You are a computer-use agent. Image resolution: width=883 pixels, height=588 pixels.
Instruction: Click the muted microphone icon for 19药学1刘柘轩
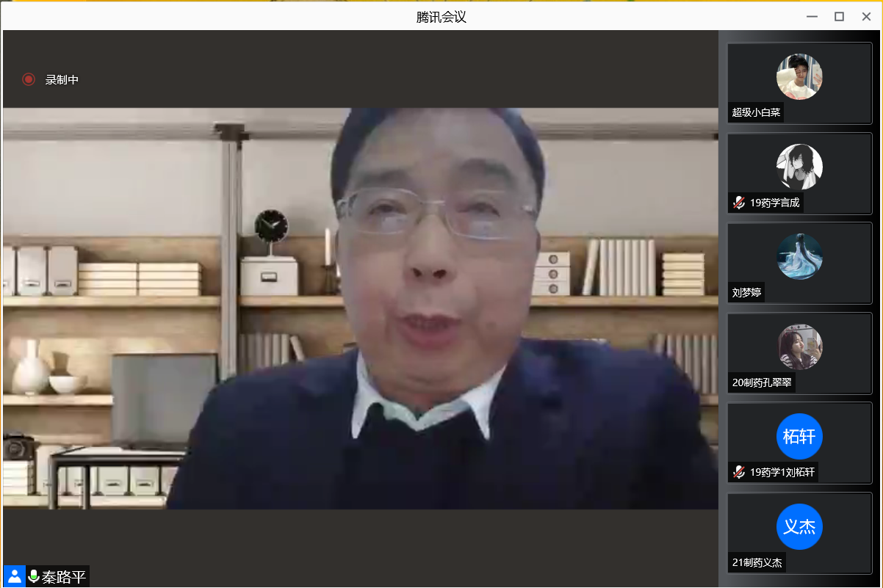739,472
